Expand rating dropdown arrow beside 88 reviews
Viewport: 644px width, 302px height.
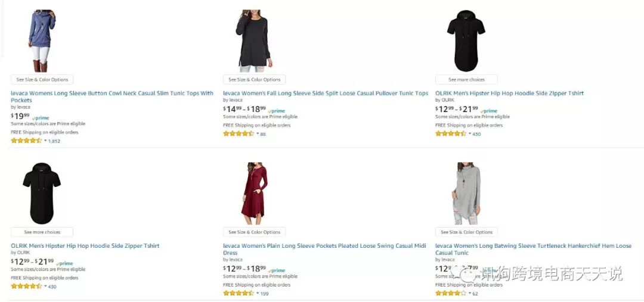pyautogui.click(x=258, y=134)
